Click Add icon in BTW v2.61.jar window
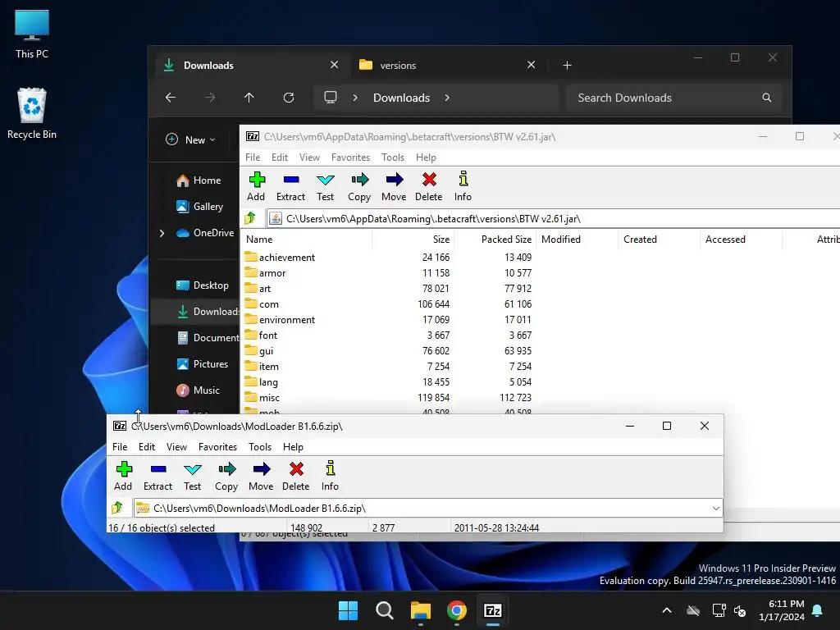840x630 pixels. click(257, 180)
